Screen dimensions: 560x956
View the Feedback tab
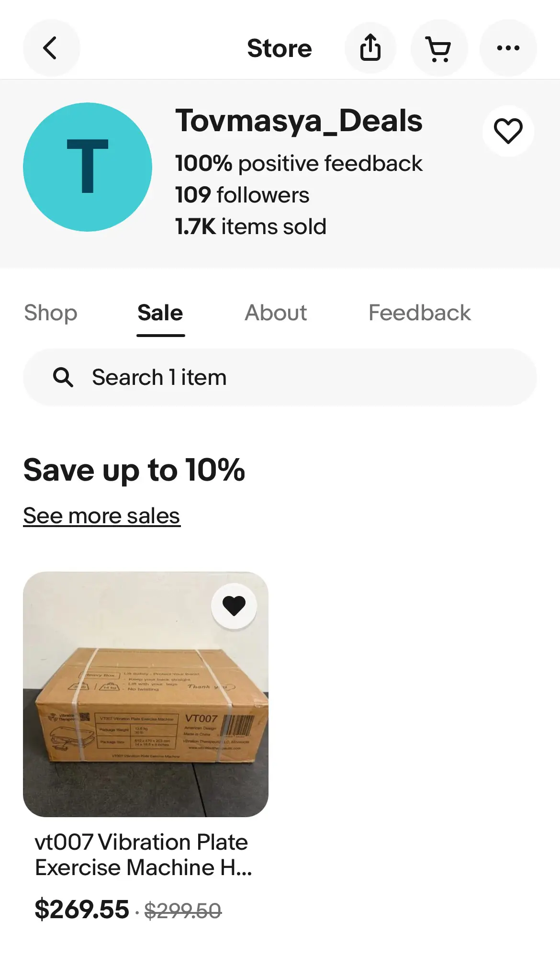419,313
